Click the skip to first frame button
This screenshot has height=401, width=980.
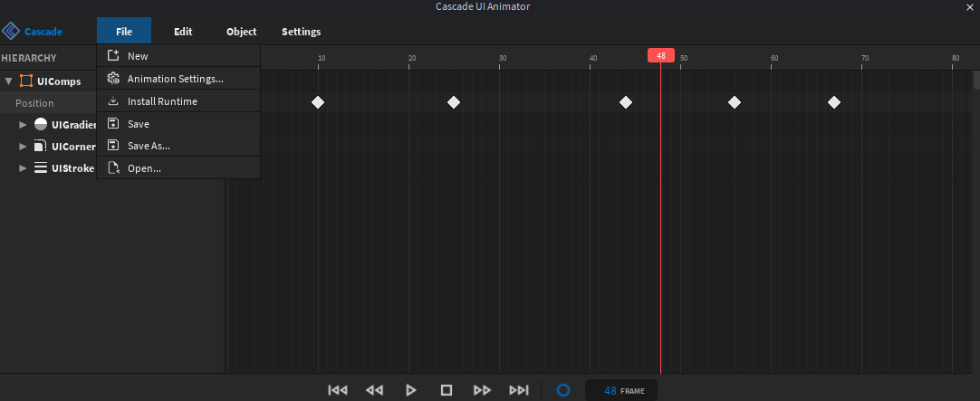(338, 390)
